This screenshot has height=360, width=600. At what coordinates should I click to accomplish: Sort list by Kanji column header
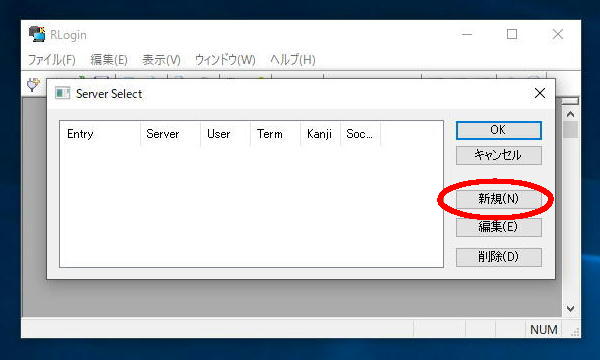tap(321, 134)
